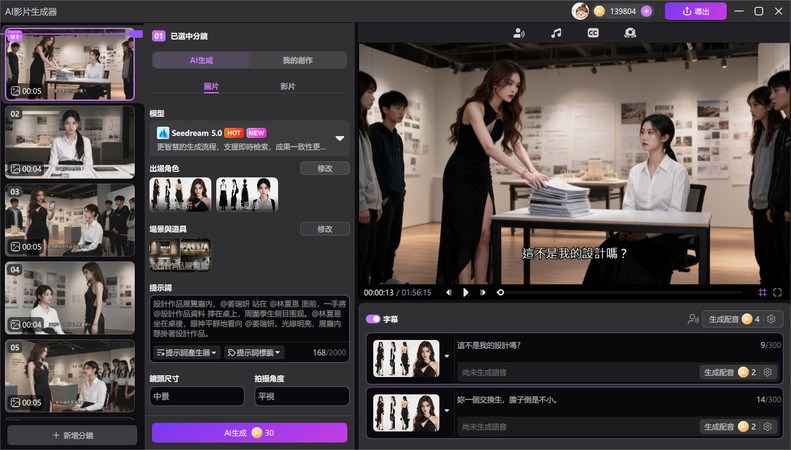Click the Seedream 5.0 model logo icon
791x450 pixels.
162,133
